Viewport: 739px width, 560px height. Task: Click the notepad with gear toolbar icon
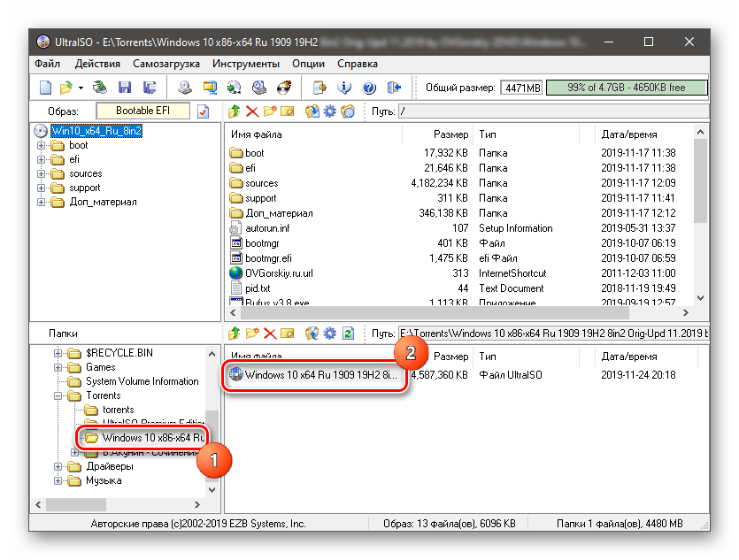[x=319, y=87]
